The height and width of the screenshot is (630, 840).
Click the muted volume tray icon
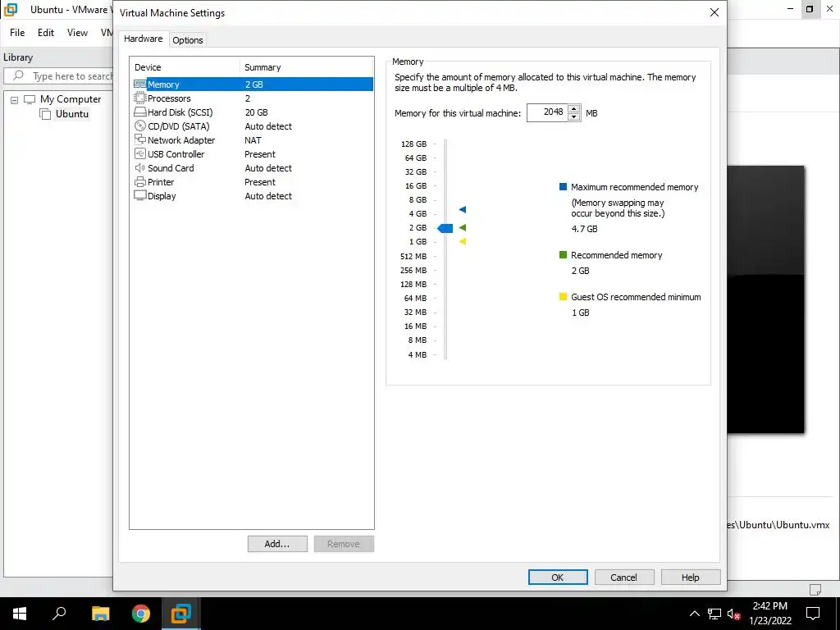tap(734, 614)
